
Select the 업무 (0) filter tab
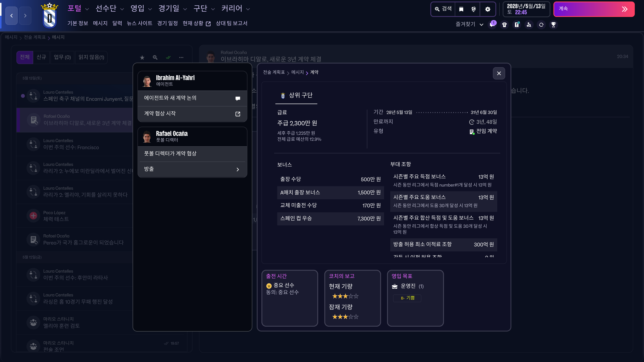62,57
